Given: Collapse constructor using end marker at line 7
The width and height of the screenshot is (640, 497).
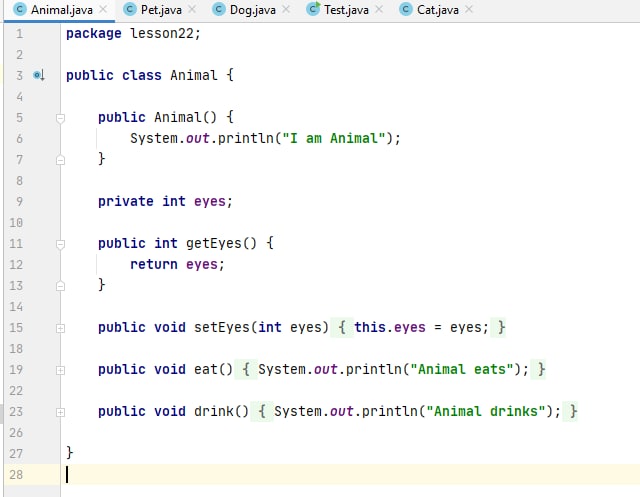Looking at the screenshot, I should (60, 160).
